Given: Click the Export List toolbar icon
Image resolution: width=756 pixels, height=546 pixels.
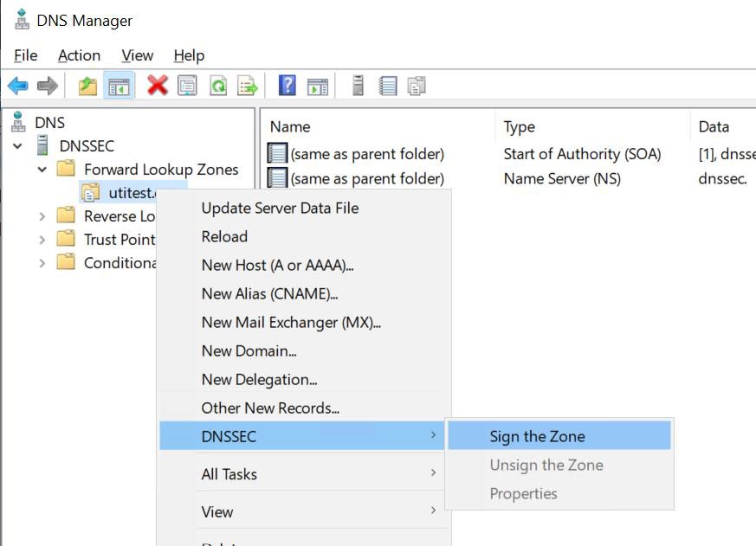Looking at the screenshot, I should coord(248,86).
